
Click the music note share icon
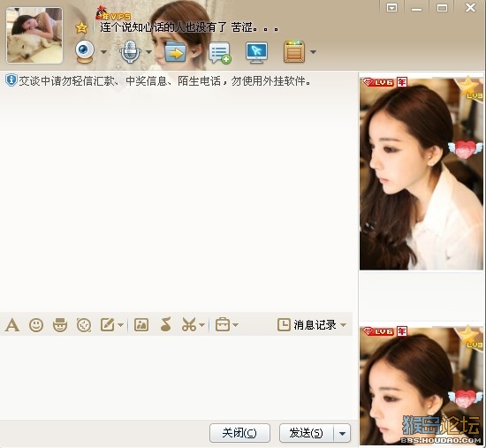(165, 324)
